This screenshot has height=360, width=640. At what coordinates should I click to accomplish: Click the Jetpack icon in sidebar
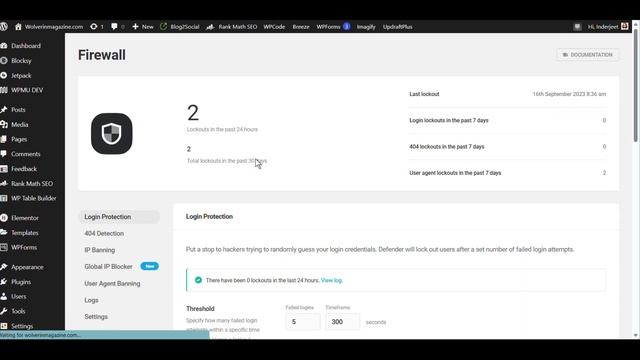click(x=4, y=75)
